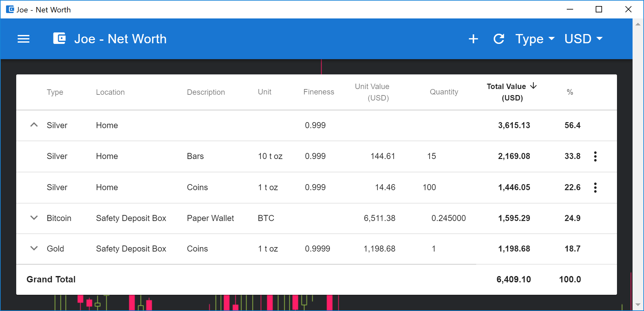Sort table by Unit column header

tap(264, 92)
